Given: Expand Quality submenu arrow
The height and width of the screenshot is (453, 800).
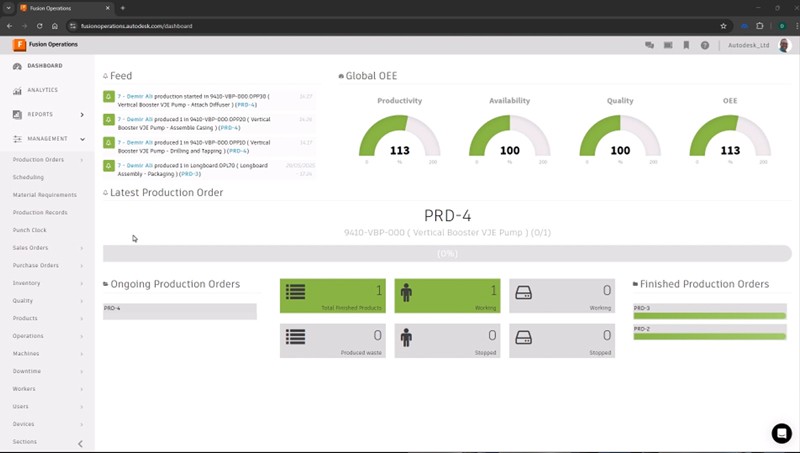Looking at the screenshot, I should tap(82, 301).
